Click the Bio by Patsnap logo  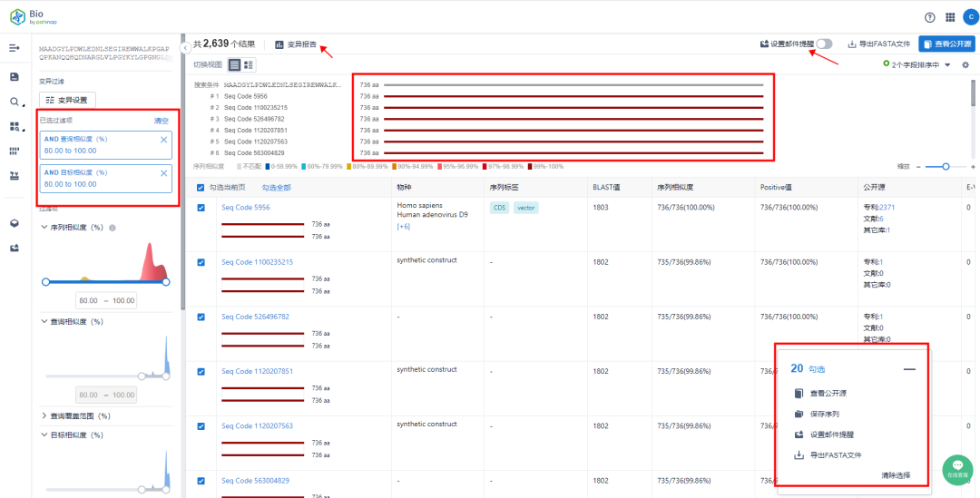[34, 17]
